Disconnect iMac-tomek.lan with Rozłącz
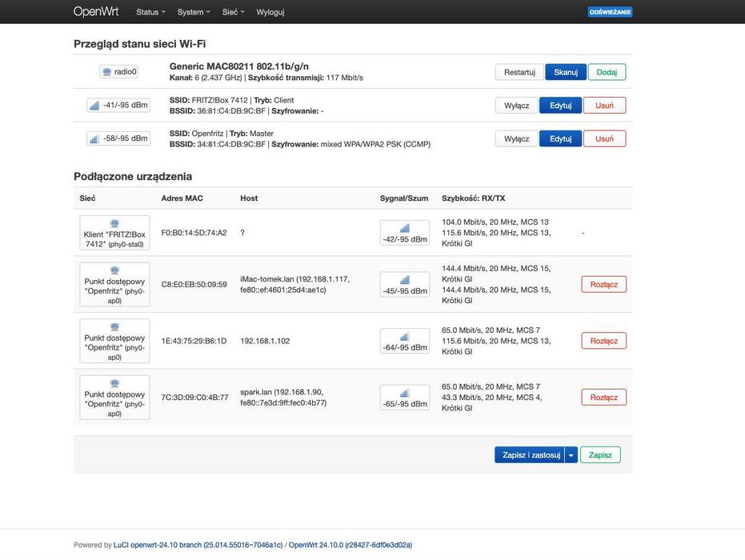 604,285
